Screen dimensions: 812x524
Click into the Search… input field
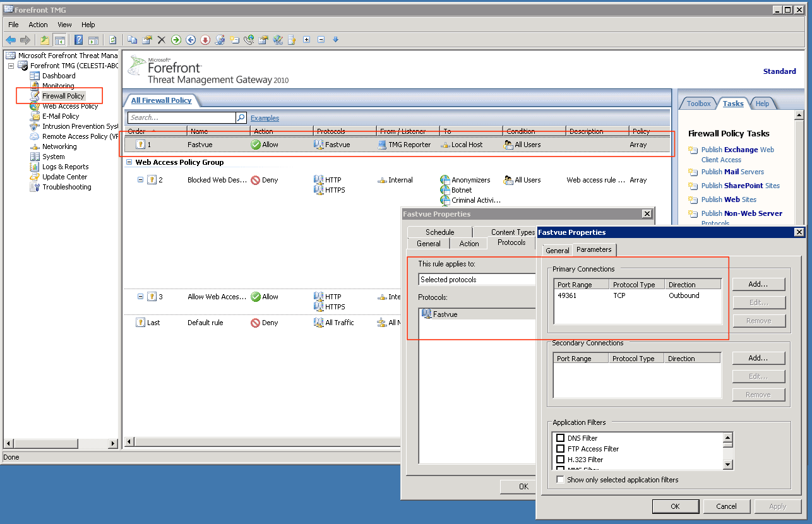click(x=182, y=117)
